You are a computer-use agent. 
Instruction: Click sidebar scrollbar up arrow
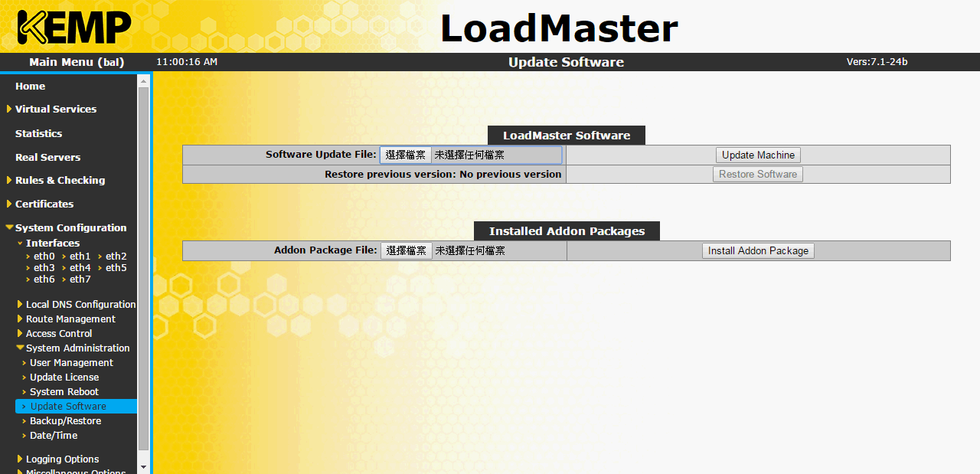pos(143,80)
